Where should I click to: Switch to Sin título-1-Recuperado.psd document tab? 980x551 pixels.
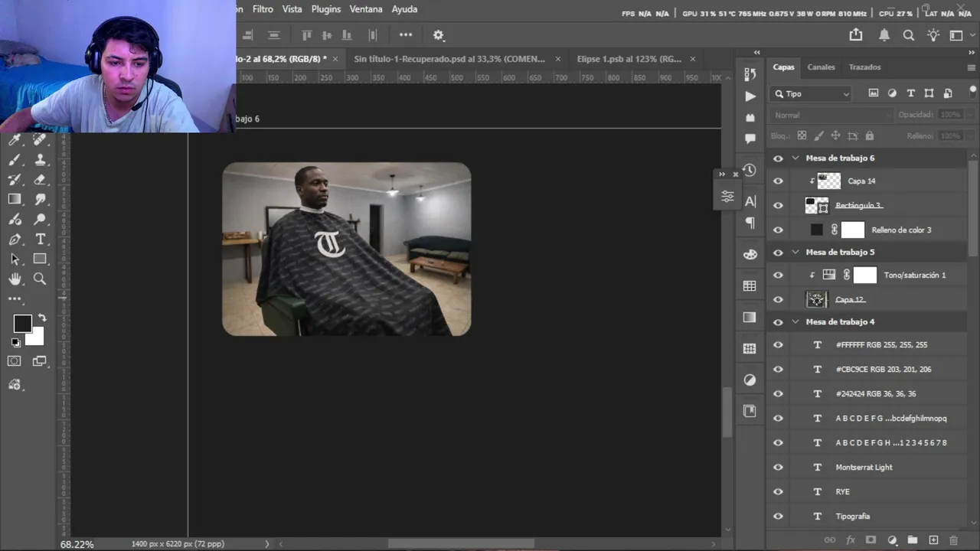(x=449, y=59)
